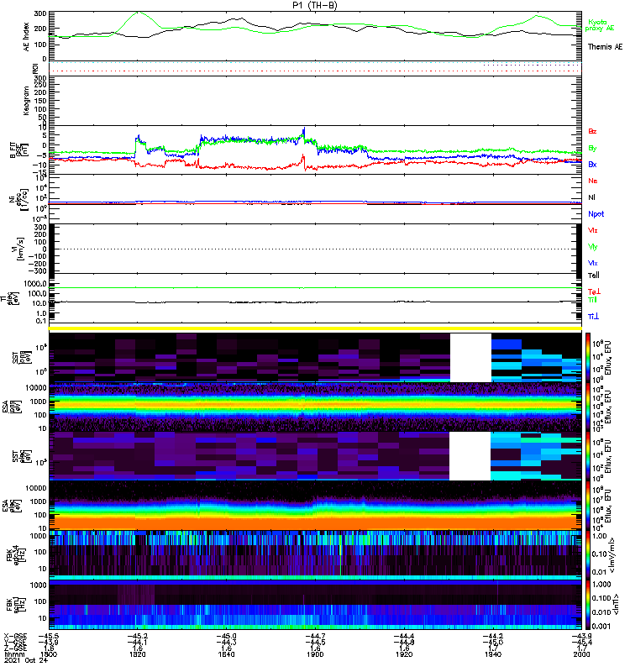This screenshot has width=630, height=672.
Task: Click the 'hhmm' row label
Action: [x=14, y=654]
